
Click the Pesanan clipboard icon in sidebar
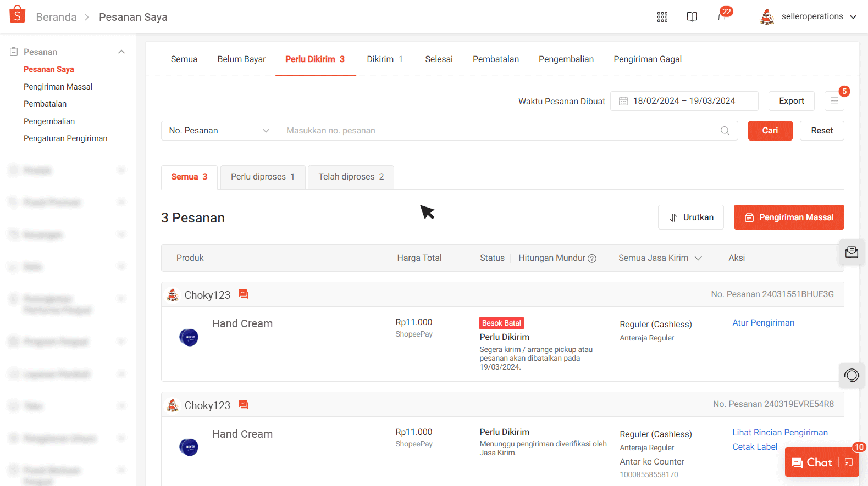pyautogui.click(x=14, y=52)
